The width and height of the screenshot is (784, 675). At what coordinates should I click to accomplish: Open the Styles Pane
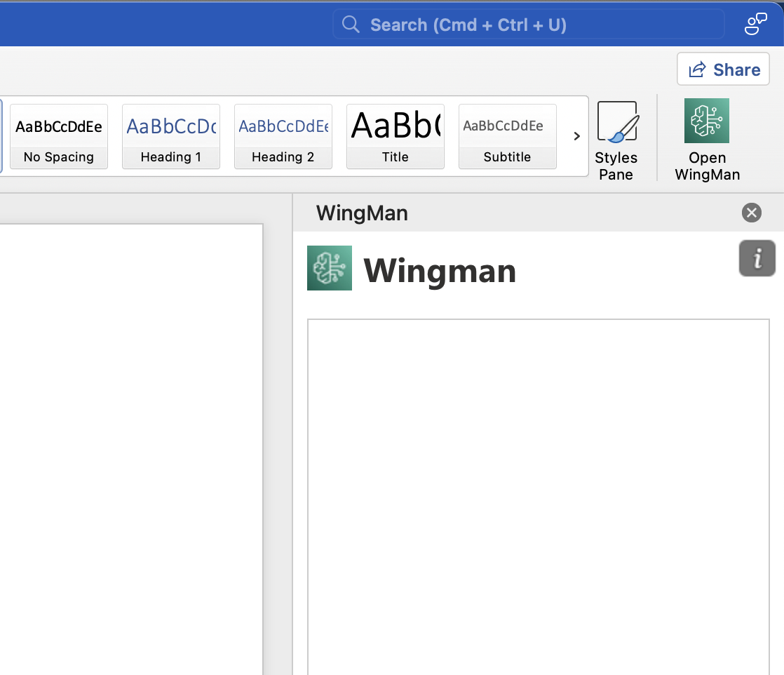coord(616,140)
